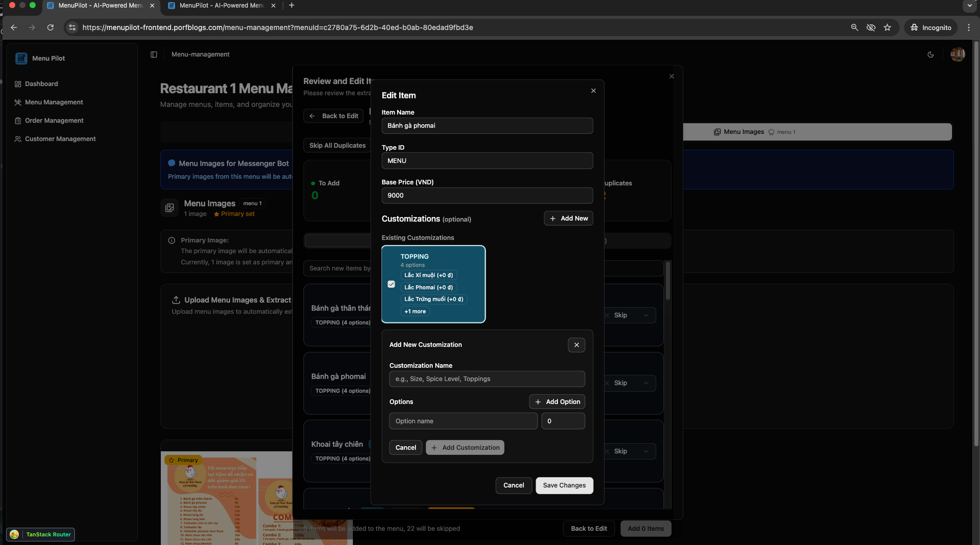The image size is (980, 545).
Task: Open a new browser tab
Action: [x=291, y=6]
